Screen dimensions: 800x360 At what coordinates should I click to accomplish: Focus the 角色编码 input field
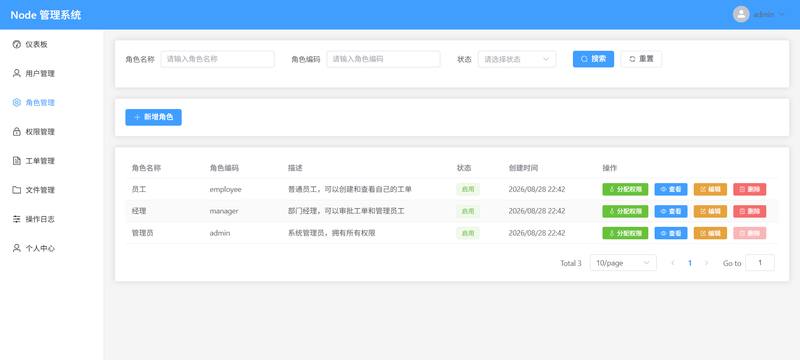pos(383,59)
